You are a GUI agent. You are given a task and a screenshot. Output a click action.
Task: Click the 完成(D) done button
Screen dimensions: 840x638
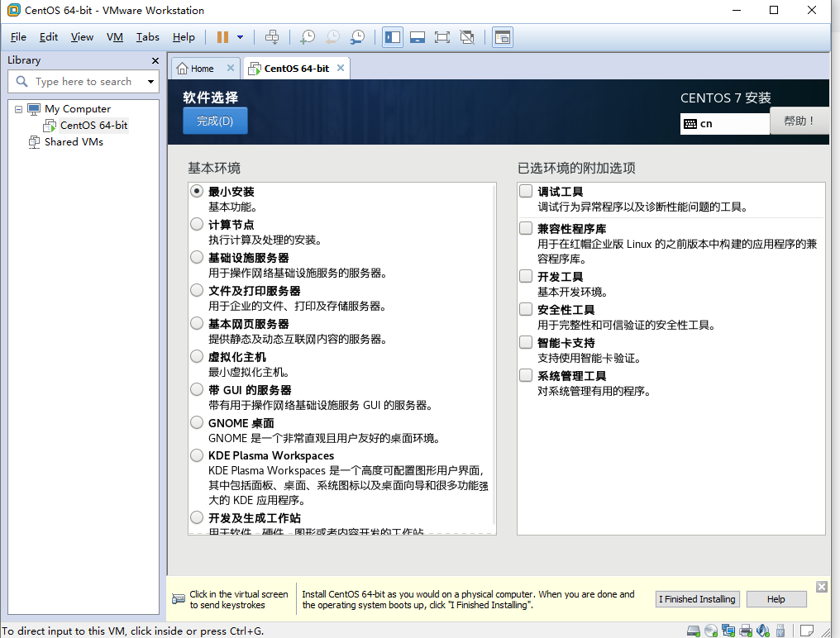(215, 121)
